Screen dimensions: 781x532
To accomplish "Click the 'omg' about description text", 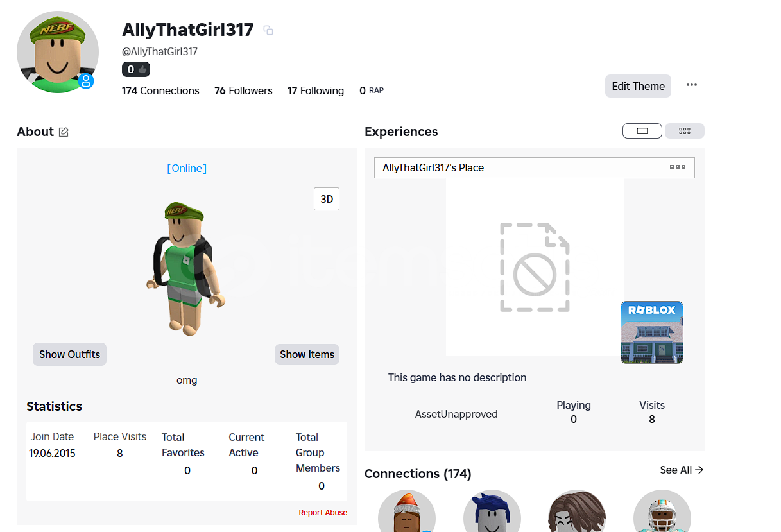I will tap(187, 381).
